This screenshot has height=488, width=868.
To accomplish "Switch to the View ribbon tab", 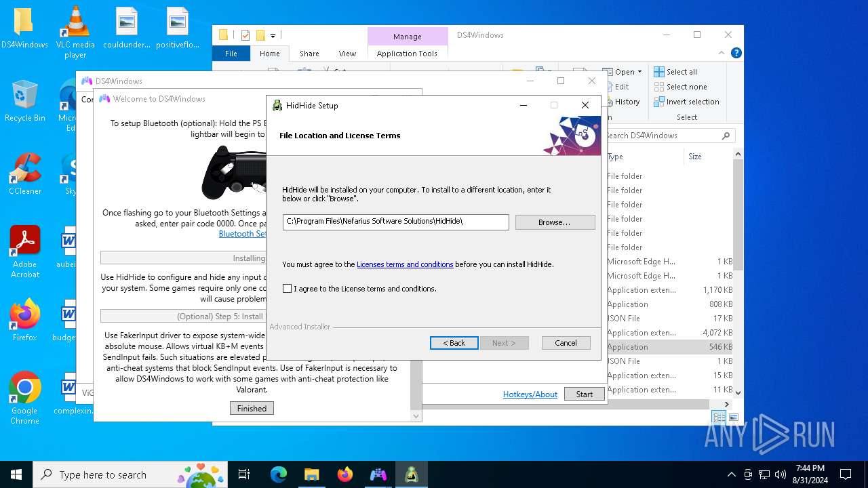I will click(x=347, y=54).
